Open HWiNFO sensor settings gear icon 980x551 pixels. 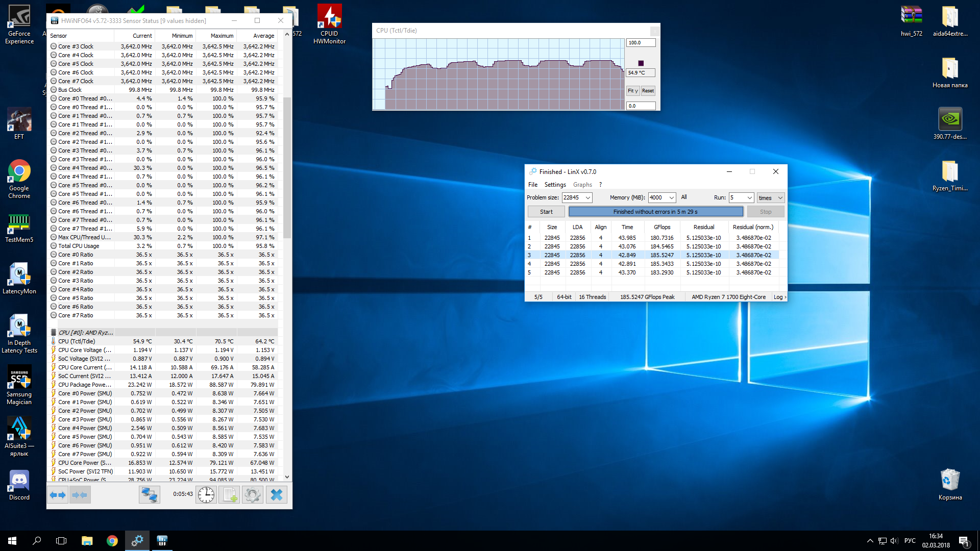click(253, 495)
